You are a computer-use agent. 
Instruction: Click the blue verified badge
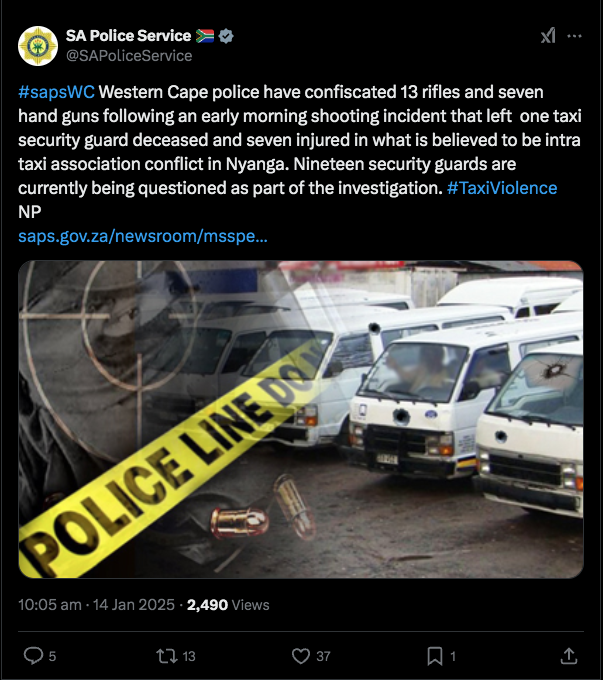tap(226, 36)
